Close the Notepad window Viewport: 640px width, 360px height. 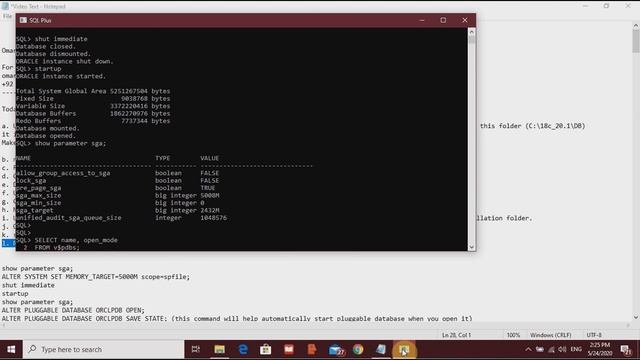pyautogui.click(x=628, y=6)
